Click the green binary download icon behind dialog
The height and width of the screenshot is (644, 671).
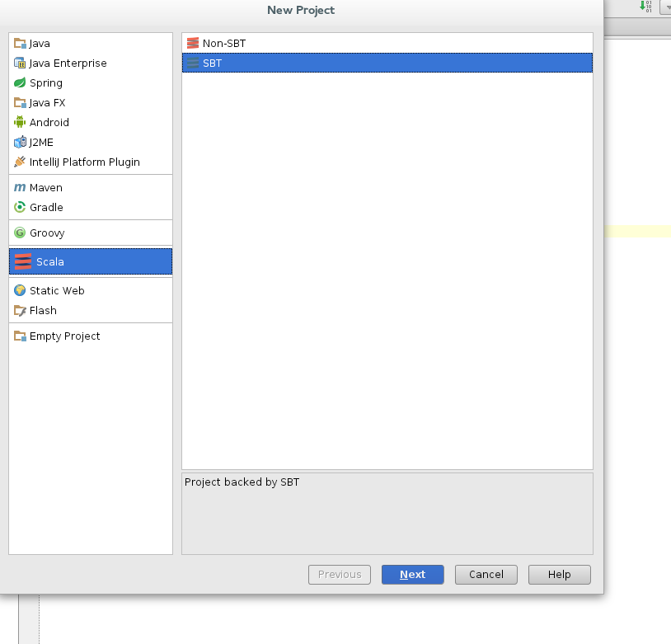tap(645, 6)
